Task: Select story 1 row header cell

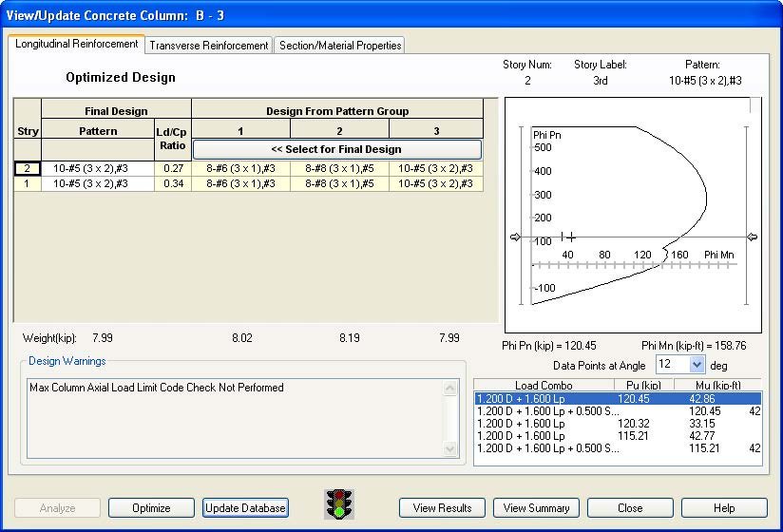Action: pyautogui.click(x=27, y=183)
